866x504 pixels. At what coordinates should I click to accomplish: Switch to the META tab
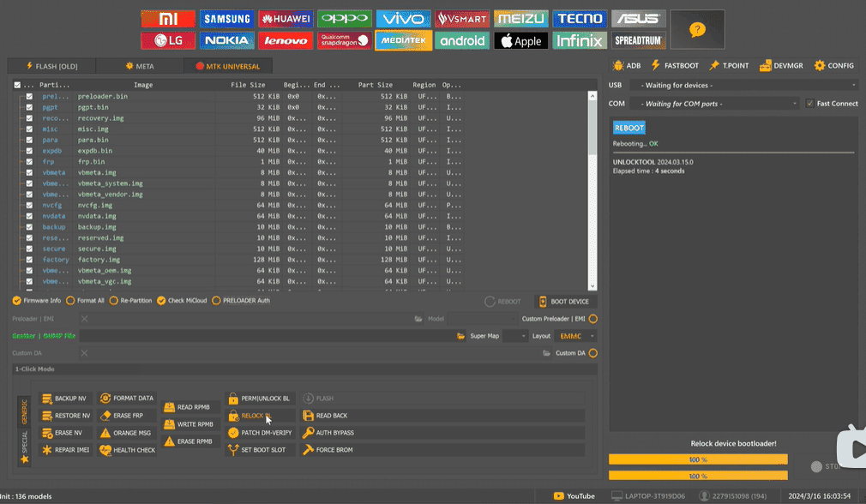[140, 66]
